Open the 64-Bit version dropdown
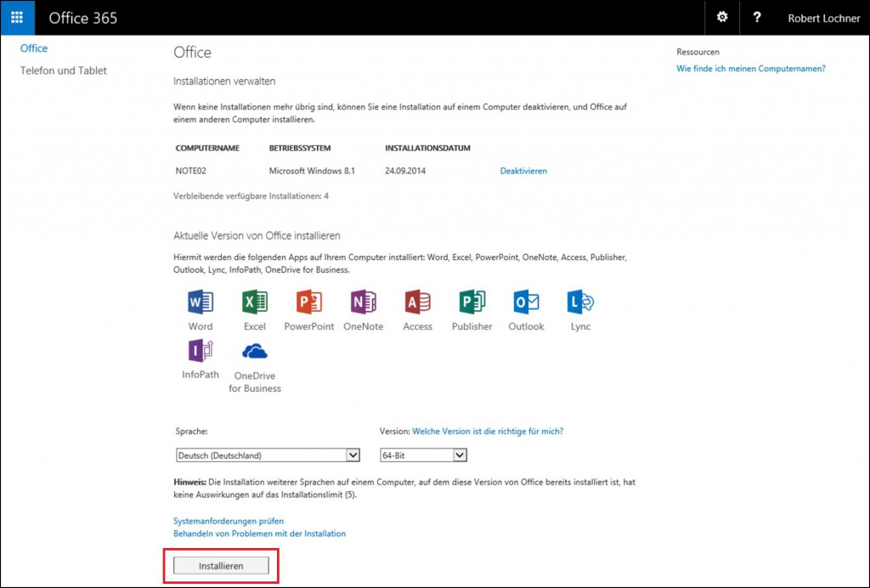 pyautogui.click(x=422, y=455)
